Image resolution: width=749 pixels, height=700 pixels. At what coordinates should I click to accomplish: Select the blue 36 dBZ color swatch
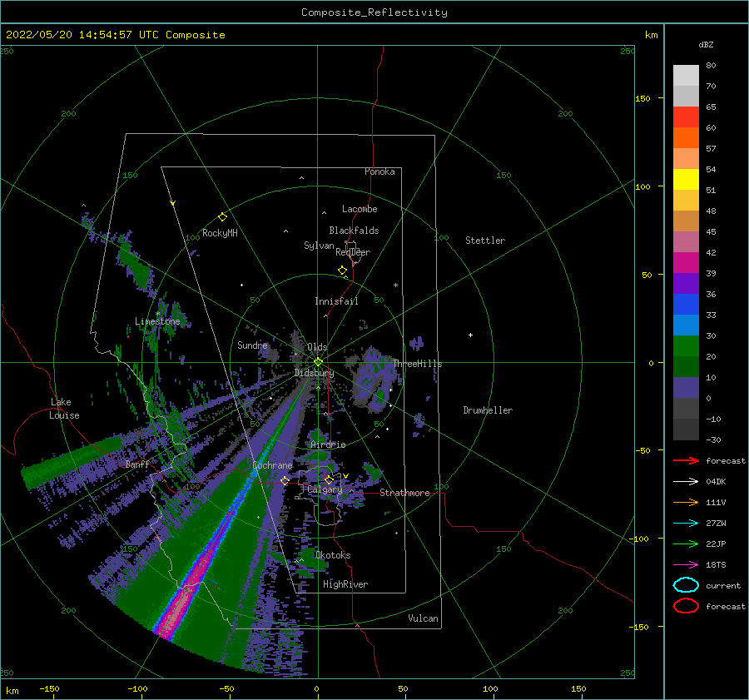click(x=686, y=304)
